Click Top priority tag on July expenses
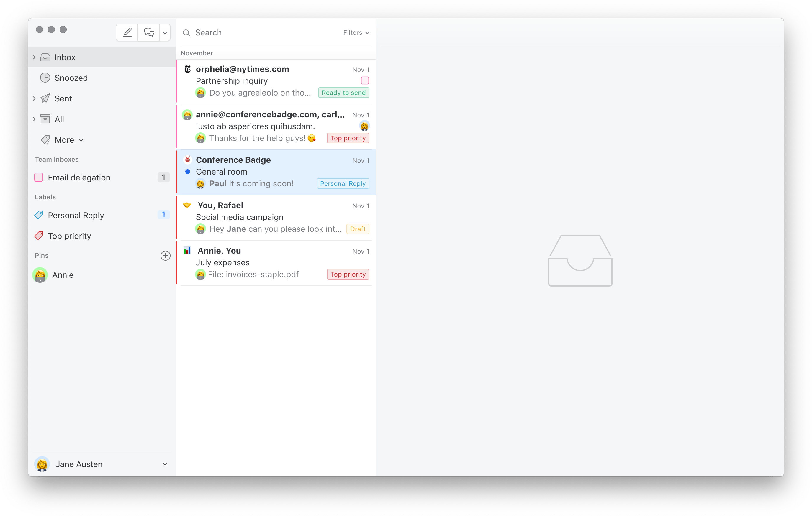 coord(348,274)
